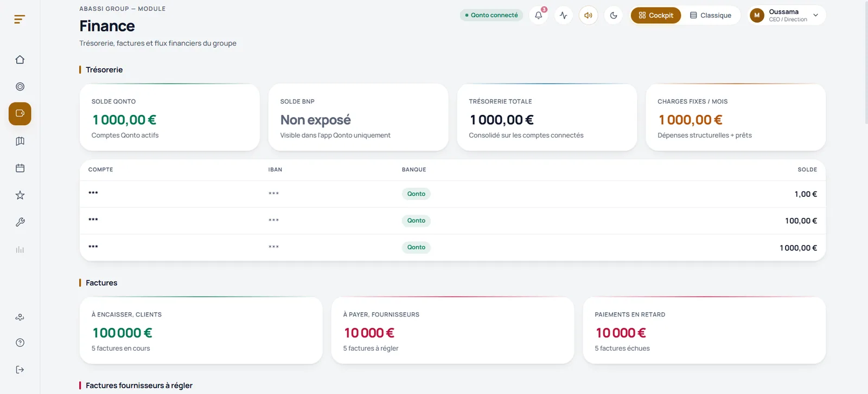Open the activity pulse icon
This screenshot has width=868, height=394.
click(564, 15)
